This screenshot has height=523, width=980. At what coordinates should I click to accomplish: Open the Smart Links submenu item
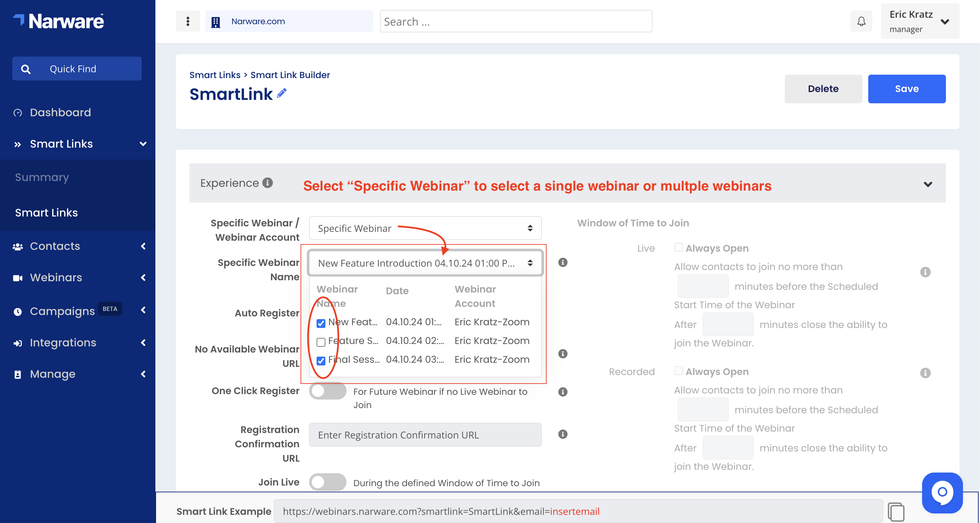(x=46, y=212)
